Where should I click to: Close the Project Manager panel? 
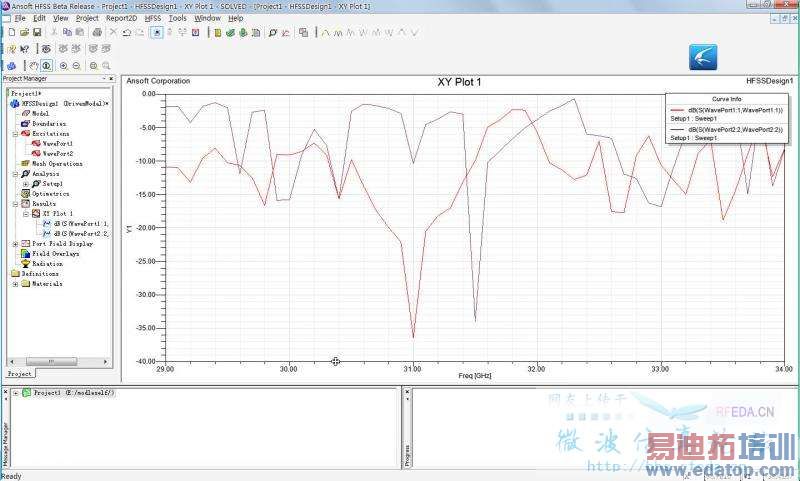click(111, 79)
